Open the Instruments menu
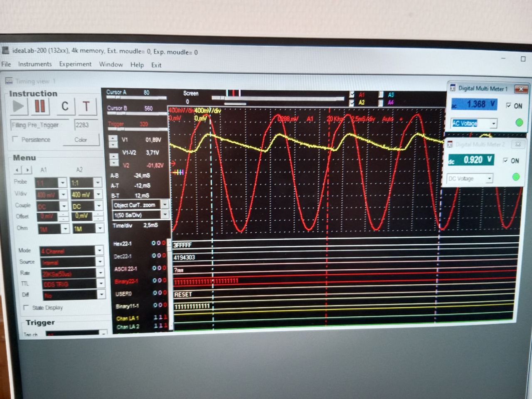532x399 pixels. [x=35, y=64]
